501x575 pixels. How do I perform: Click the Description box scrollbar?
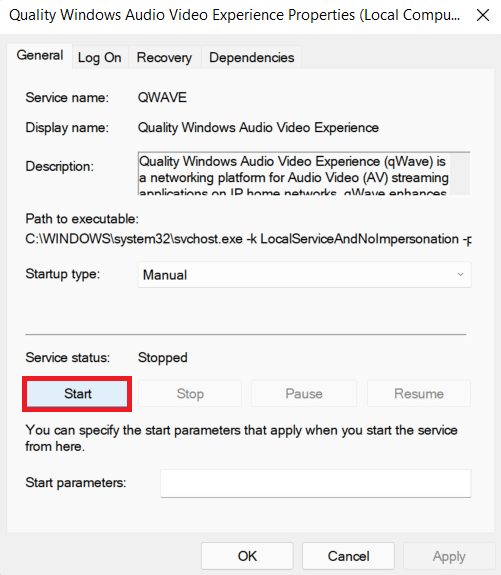[460, 173]
